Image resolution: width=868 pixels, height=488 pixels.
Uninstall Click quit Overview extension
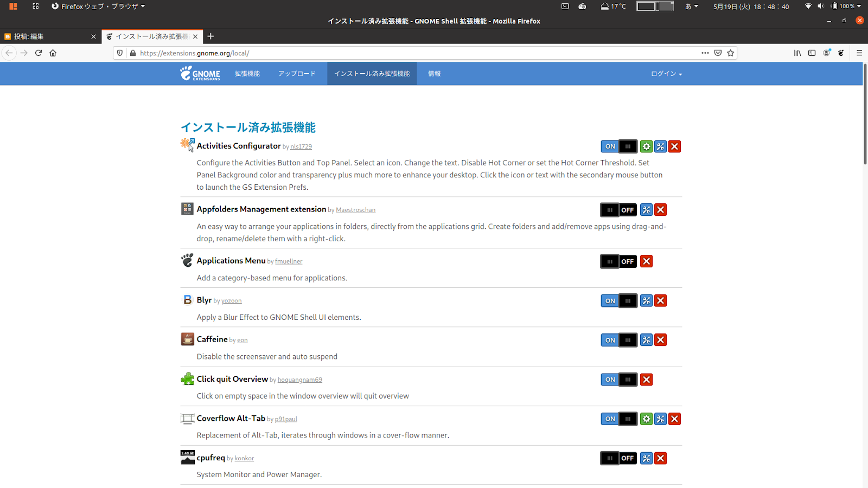tap(646, 380)
